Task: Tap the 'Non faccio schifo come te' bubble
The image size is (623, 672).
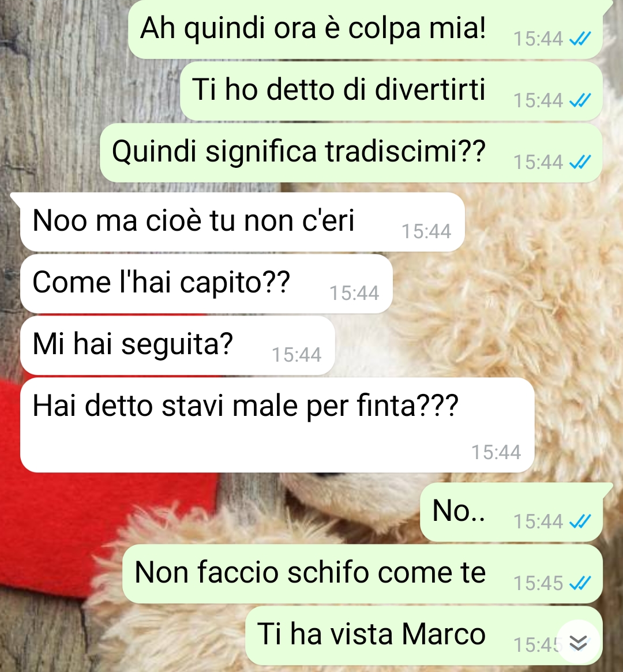Action: (x=363, y=574)
